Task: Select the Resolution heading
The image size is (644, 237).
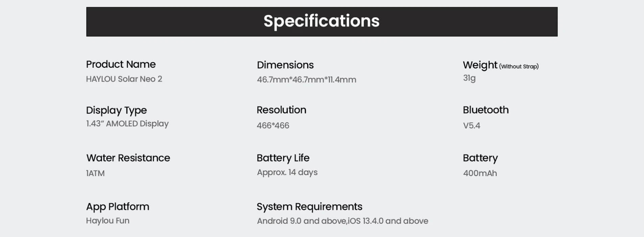Action: tap(281, 110)
